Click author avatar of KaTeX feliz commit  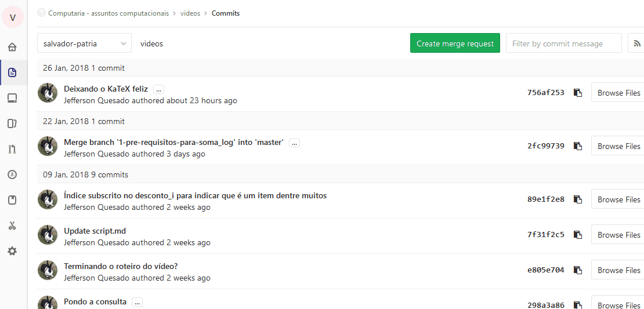click(48, 93)
